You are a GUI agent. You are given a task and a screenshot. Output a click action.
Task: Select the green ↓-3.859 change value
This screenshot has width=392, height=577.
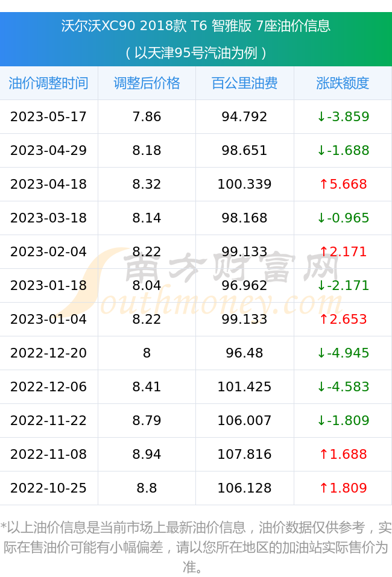pyautogui.click(x=343, y=116)
